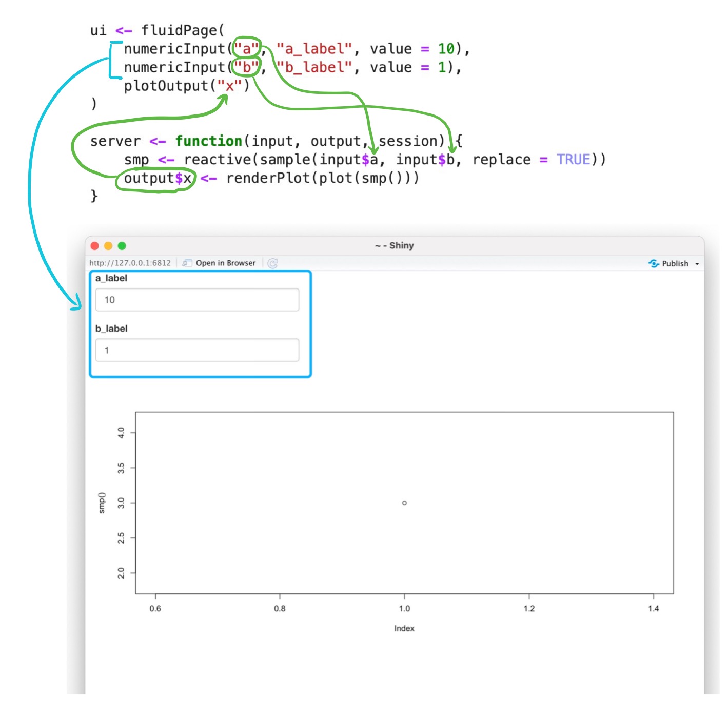This screenshot has width=728, height=712.
Task: Click the 2.5 y-axis tick label
Action: point(121,538)
